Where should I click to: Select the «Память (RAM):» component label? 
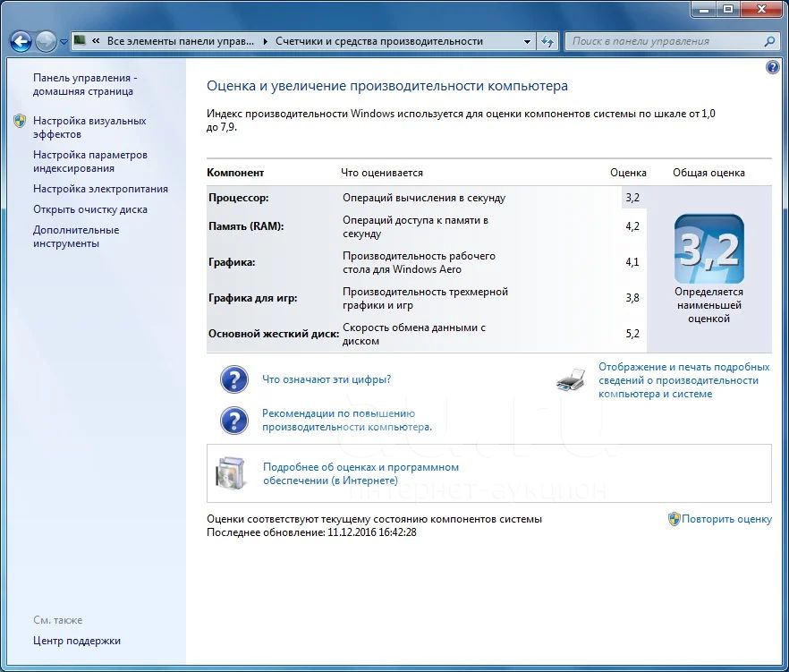[246, 226]
